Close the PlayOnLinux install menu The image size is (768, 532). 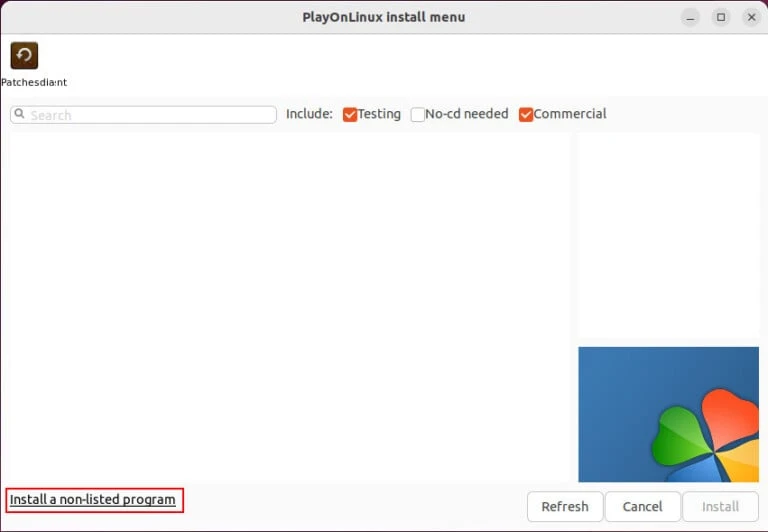click(751, 17)
